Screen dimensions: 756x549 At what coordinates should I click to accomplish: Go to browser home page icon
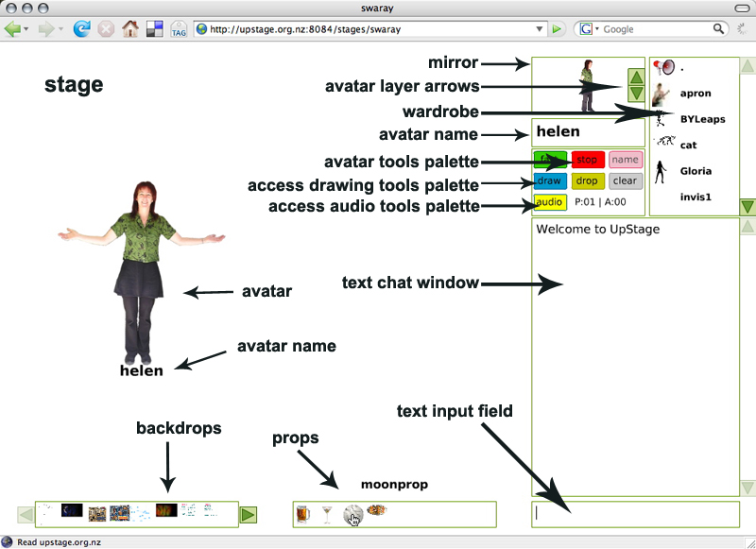click(130, 29)
